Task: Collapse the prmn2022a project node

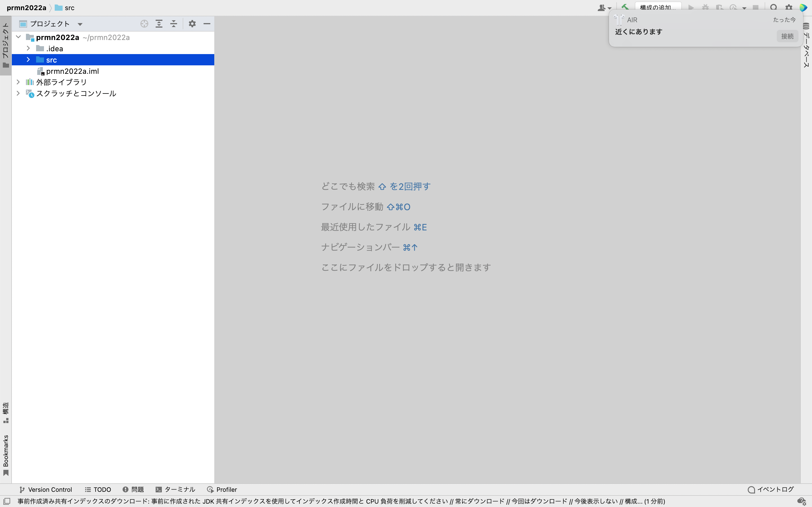Action: [18, 37]
